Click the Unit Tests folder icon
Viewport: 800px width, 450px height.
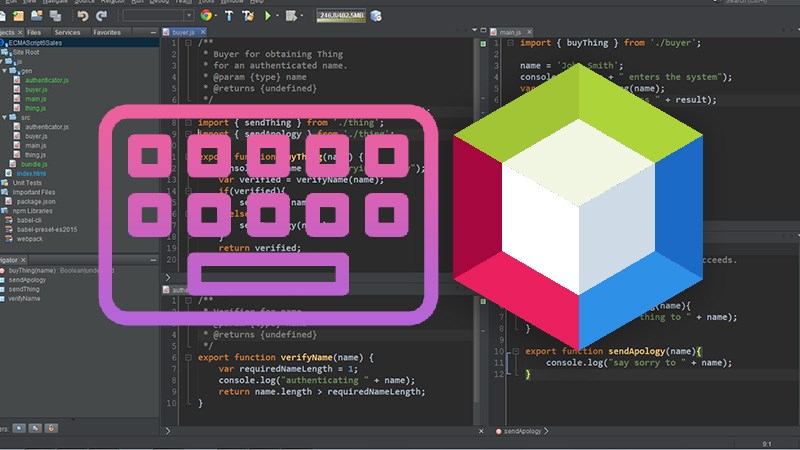[x=5, y=183]
